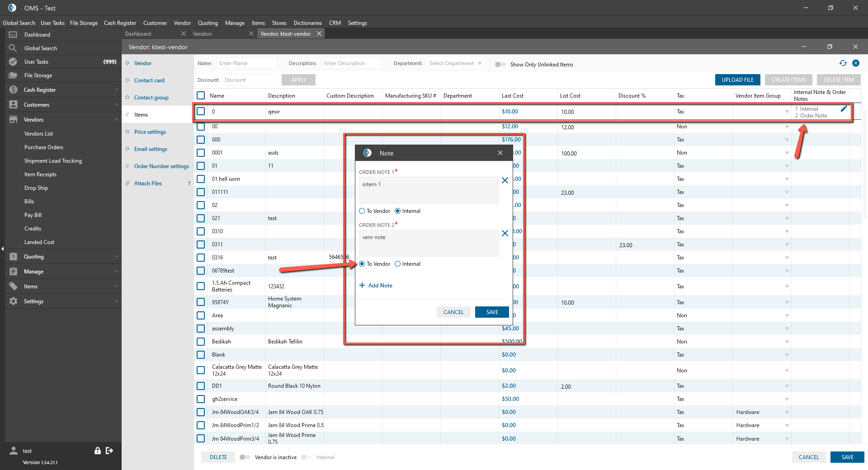Select To Vendor radio for Order Note 1

coord(362,211)
